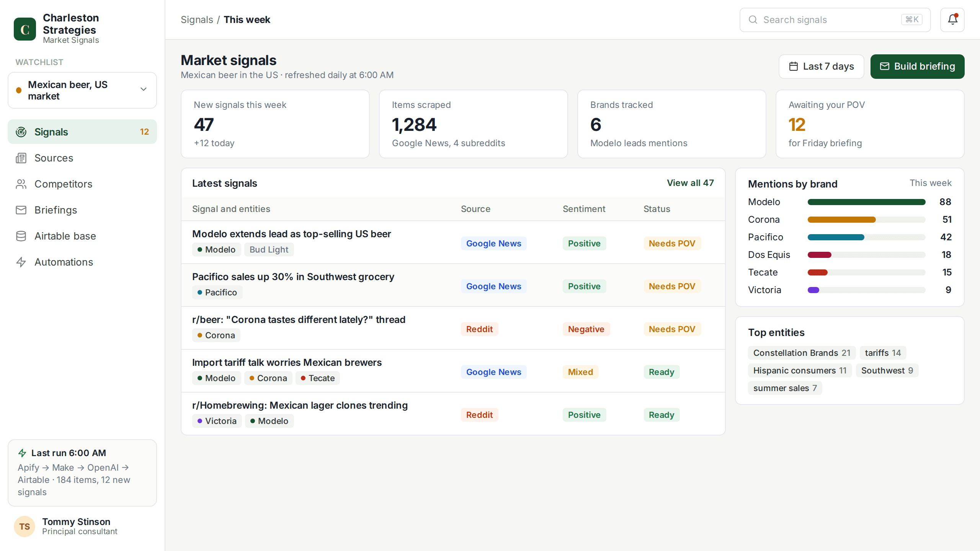Go to Sources page
Screen dimensions: 980x551
82,158
